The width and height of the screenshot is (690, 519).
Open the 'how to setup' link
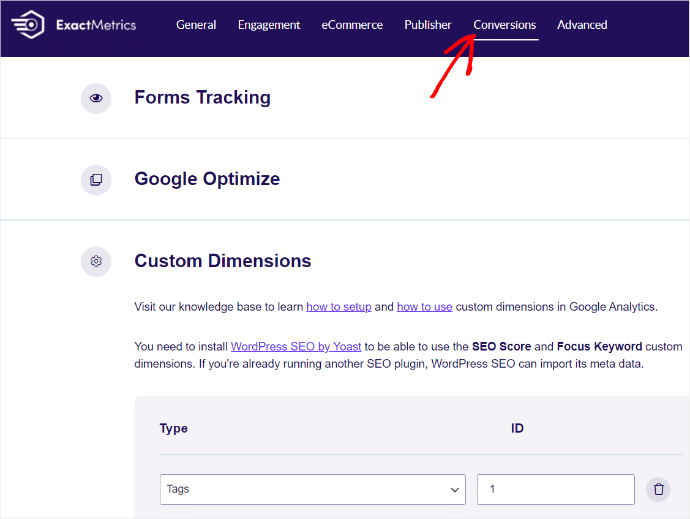tap(339, 306)
